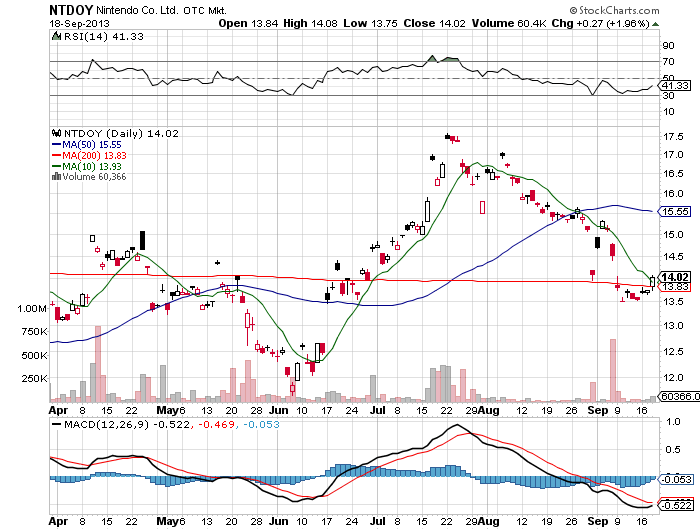This screenshot has width=700, height=530.
Task: Click the 70 level label on the RSI axis
Action: tap(668, 62)
